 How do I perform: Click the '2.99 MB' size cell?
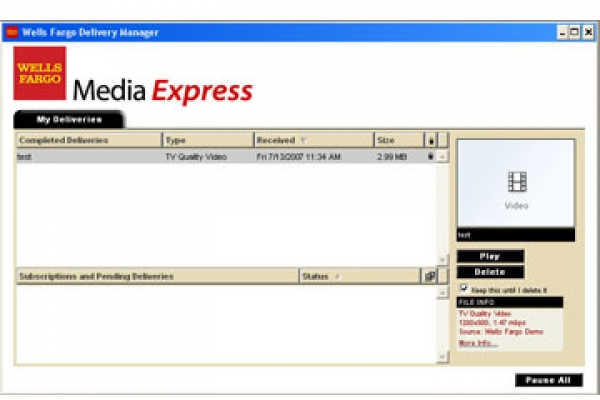click(392, 157)
